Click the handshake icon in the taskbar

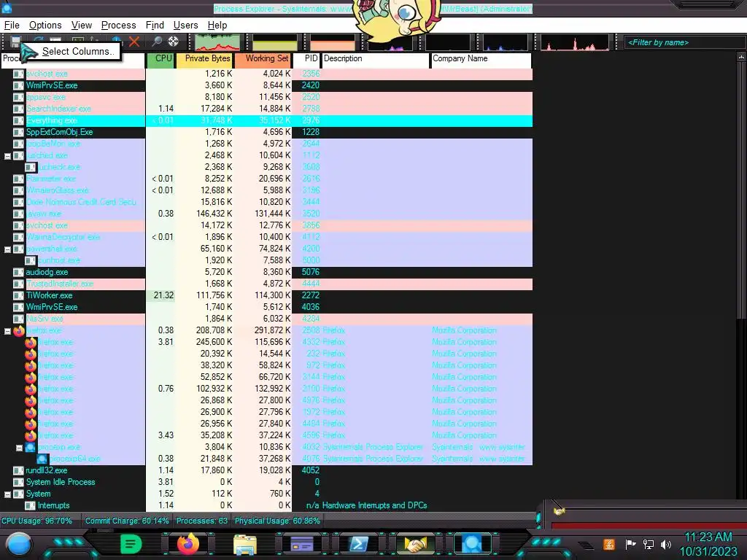415,544
